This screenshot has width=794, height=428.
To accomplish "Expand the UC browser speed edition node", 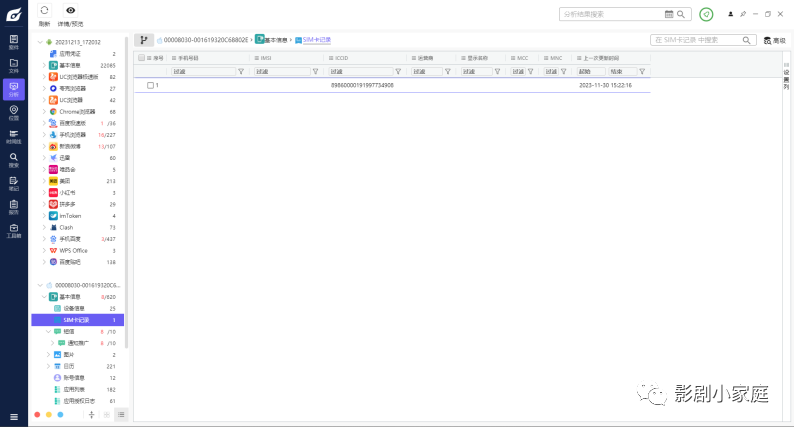I will pyautogui.click(x=44, y=77).
